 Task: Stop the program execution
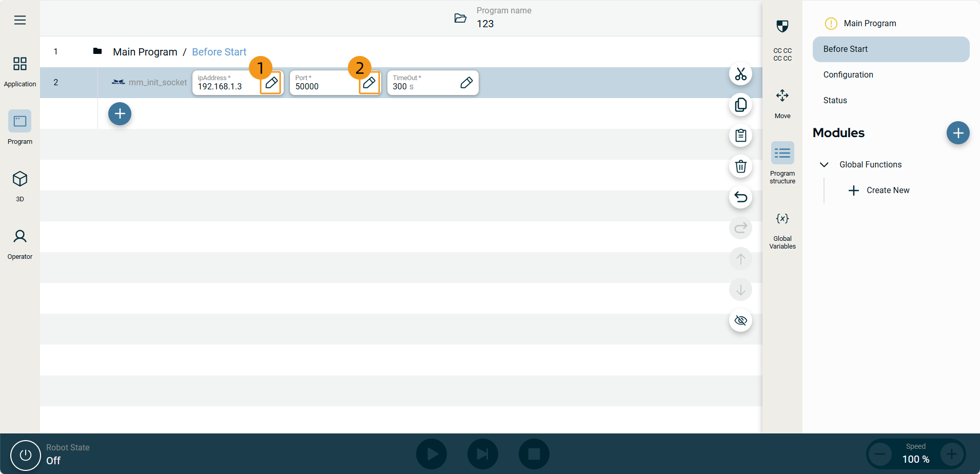[534, 454]
